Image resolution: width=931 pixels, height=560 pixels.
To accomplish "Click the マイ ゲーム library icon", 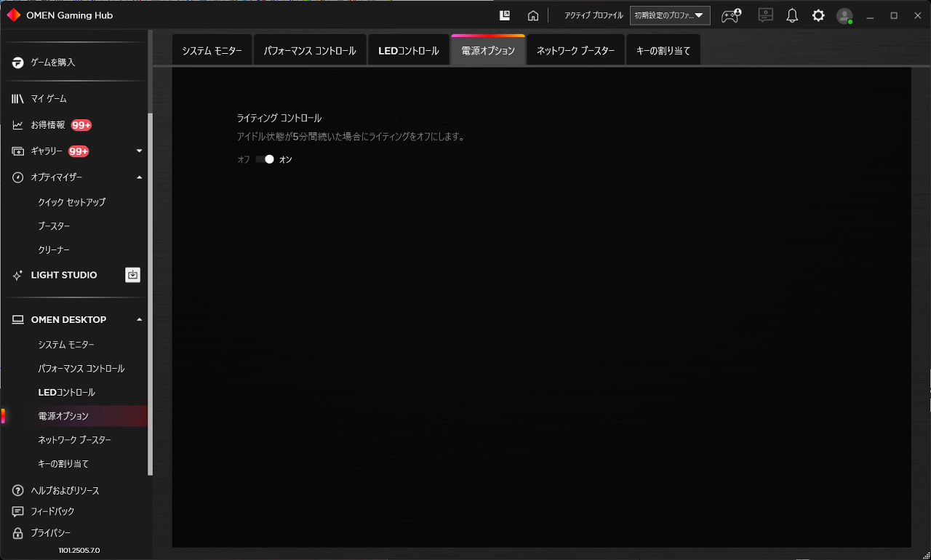I will (x=18, y=99).
